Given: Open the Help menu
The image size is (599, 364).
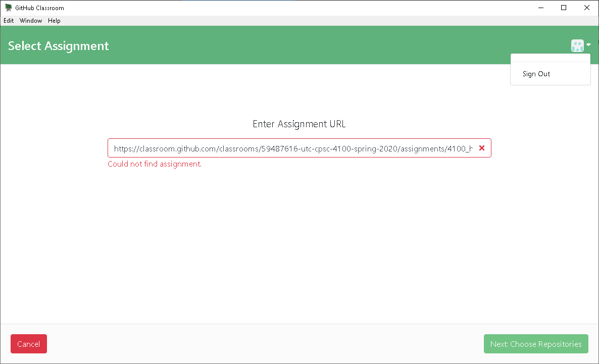Looking at the screenshot, I should click(54, 21).
